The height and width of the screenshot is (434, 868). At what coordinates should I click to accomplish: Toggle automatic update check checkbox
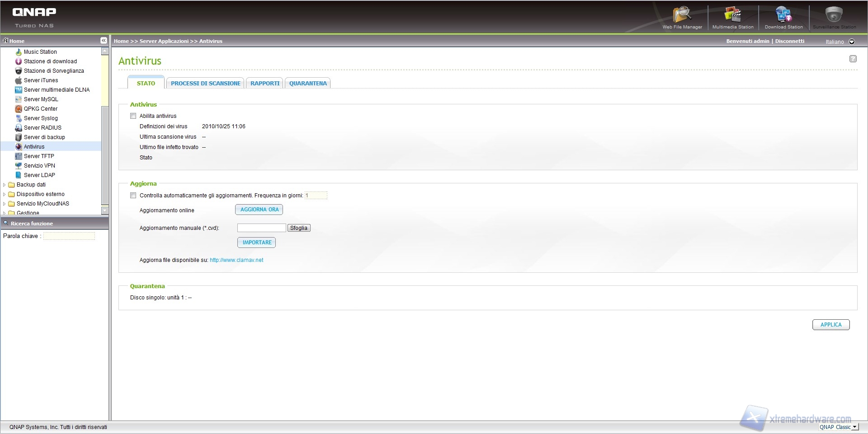[133, 196]
